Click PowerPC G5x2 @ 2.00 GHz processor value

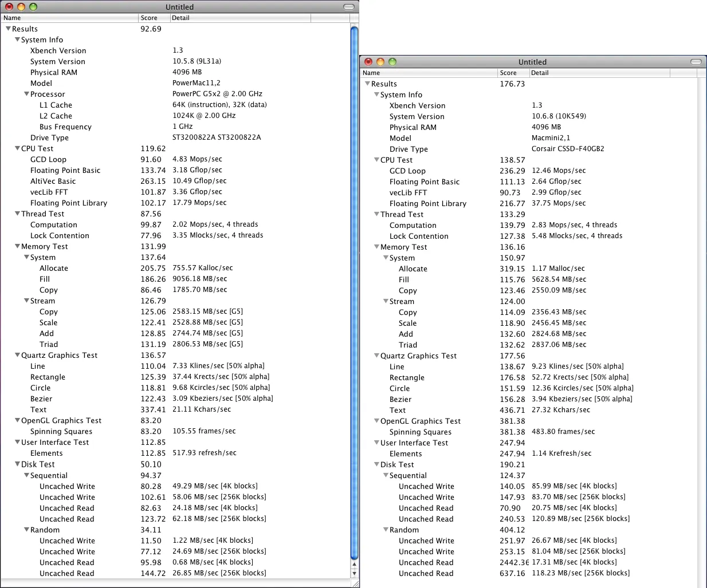point(217,94)
